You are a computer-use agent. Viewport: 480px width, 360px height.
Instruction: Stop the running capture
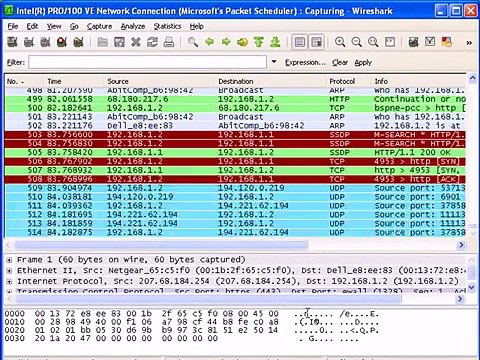pyautogui.click(x=62, y=42)
